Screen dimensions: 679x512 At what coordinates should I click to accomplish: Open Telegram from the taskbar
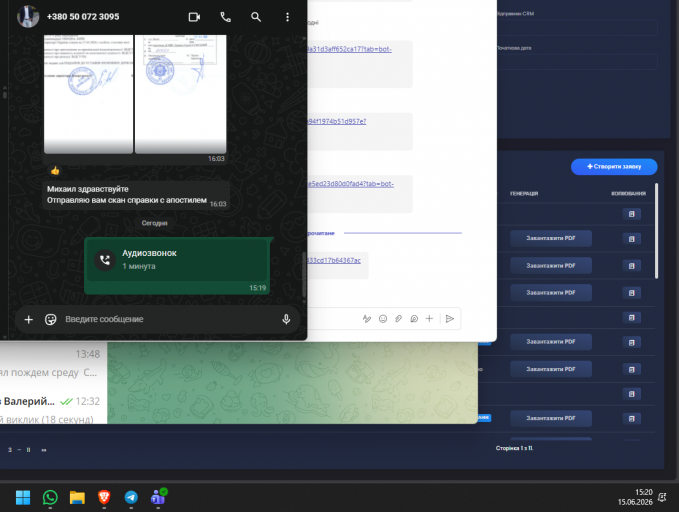coord(131,497)
